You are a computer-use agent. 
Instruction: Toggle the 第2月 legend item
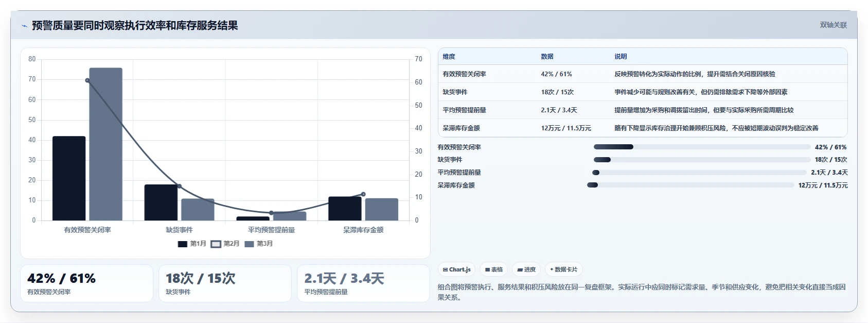click(225, 244)
